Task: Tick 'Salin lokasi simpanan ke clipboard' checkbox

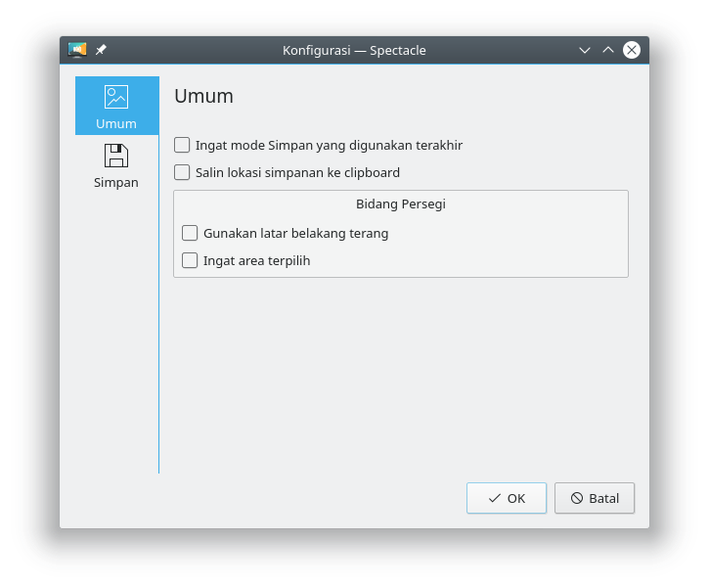Action: pyautogui.click(x=182, y=172)
